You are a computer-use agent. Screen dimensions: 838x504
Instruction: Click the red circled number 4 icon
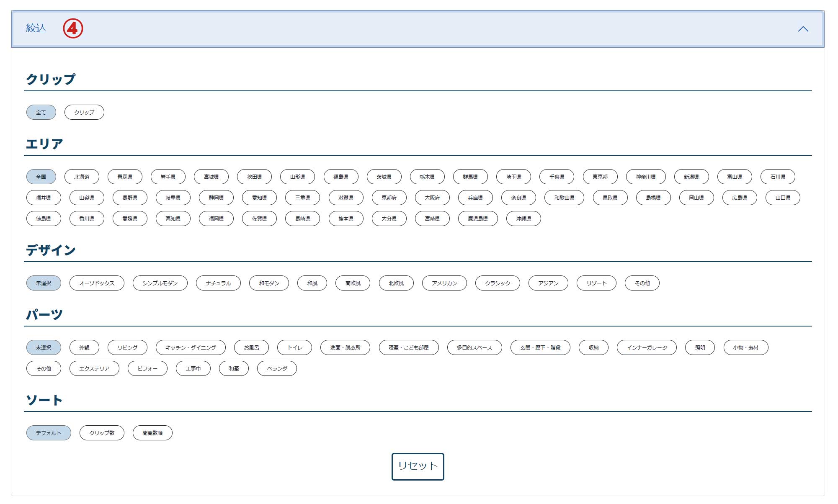coord(73,28)
